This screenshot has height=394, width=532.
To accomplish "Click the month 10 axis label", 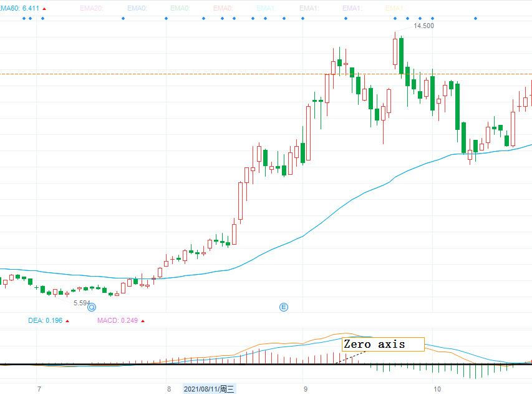I will click(437, 389).
